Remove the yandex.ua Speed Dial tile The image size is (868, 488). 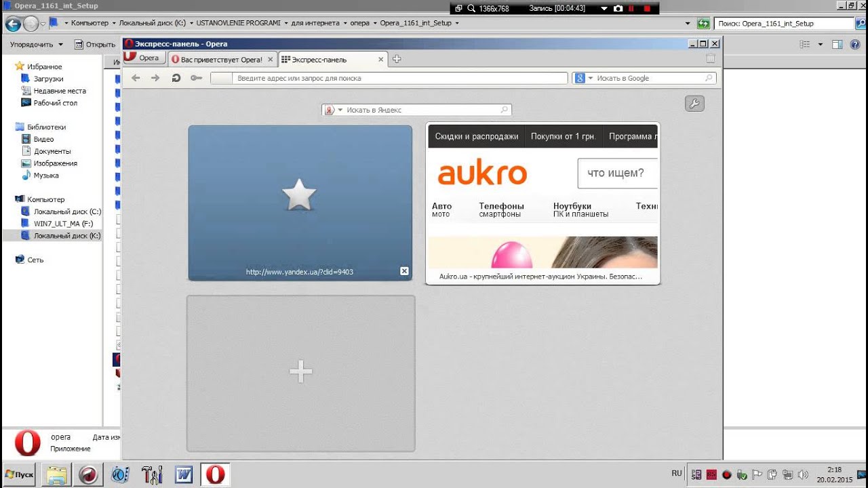pos(404,271)
